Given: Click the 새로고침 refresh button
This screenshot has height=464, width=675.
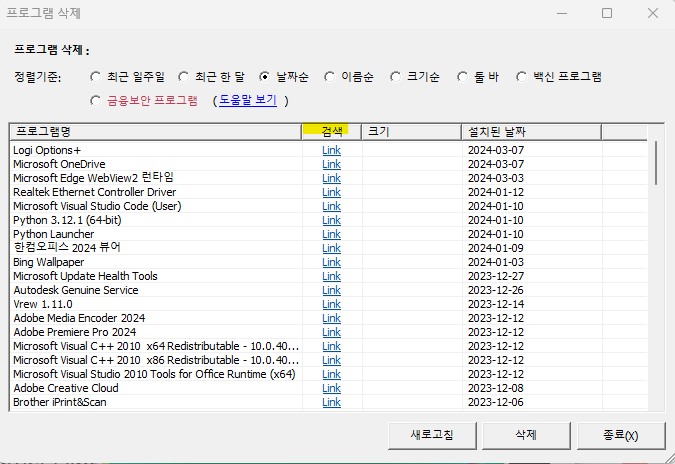Looking at the screenshot, I should pos(432,435).
